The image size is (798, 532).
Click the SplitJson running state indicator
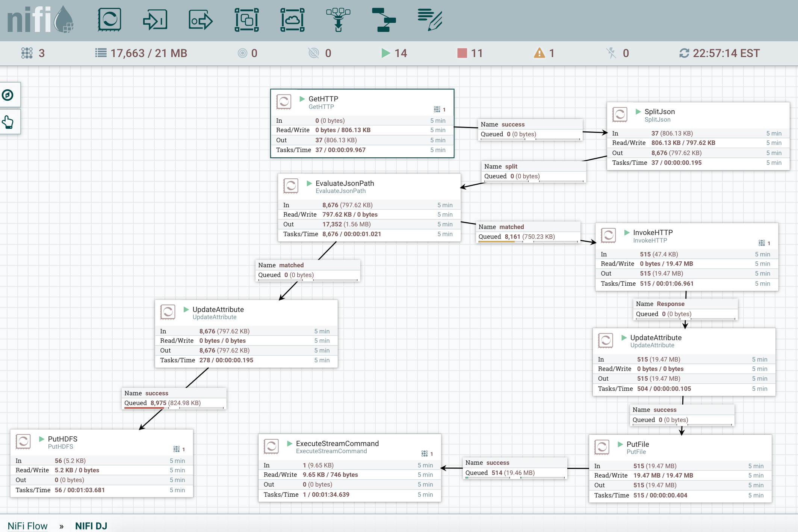coord(638,112)
